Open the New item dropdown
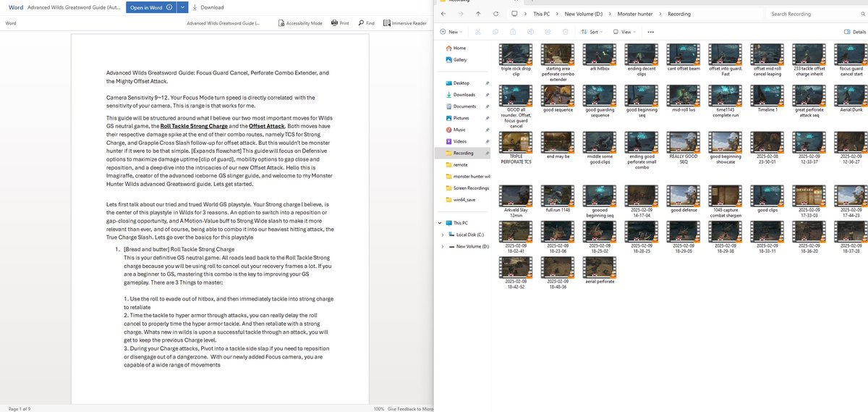Screen dimensions: 868x412 (x=450, y=32)
